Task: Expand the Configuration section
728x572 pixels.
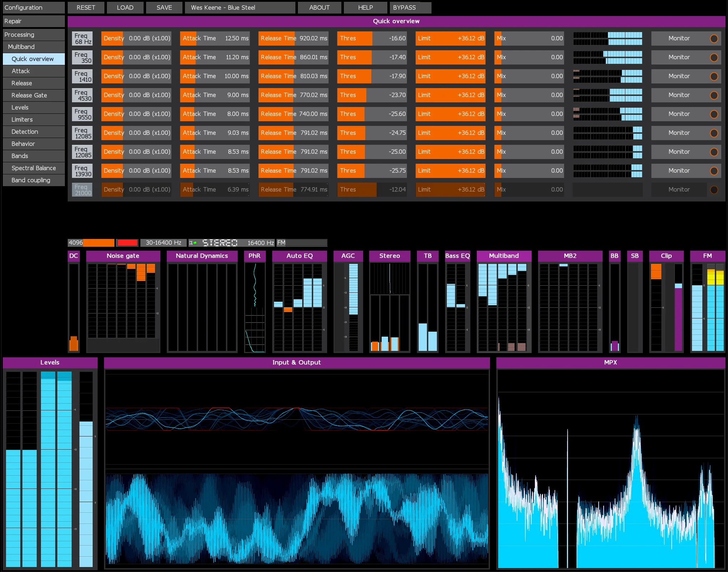Action: point(33,7)
